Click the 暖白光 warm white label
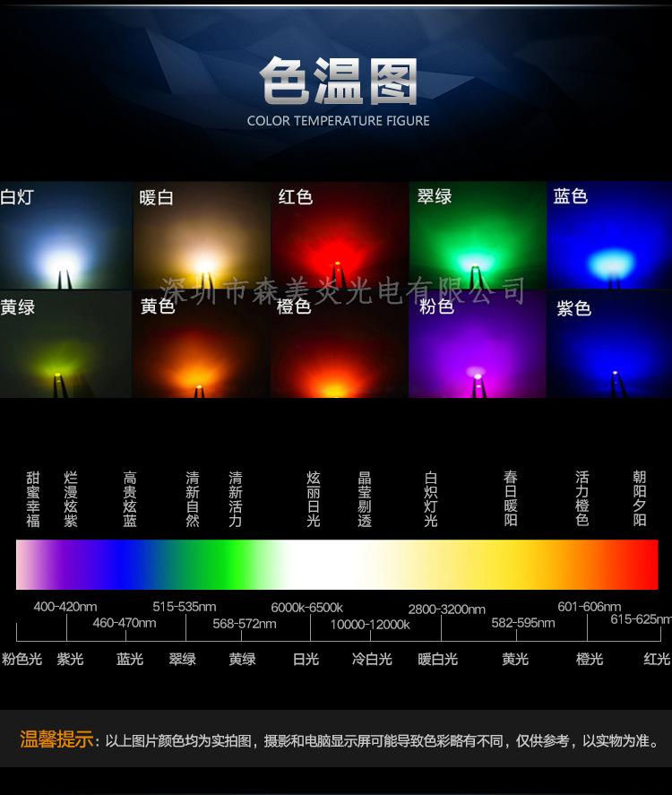The height and width of the screenshot is (795, 672). 438,659
